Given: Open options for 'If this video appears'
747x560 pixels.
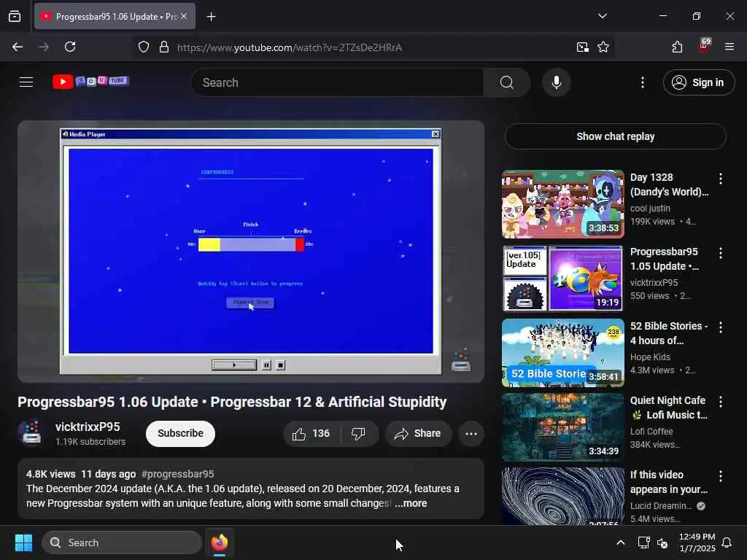Looking at the screenshot, I should [x=720, y=475].
